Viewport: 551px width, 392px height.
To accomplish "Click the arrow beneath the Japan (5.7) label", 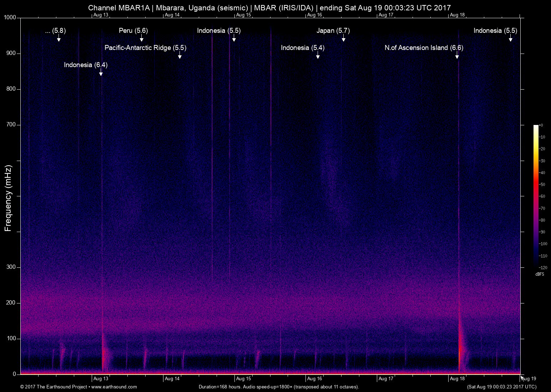I will pos(343,39).
